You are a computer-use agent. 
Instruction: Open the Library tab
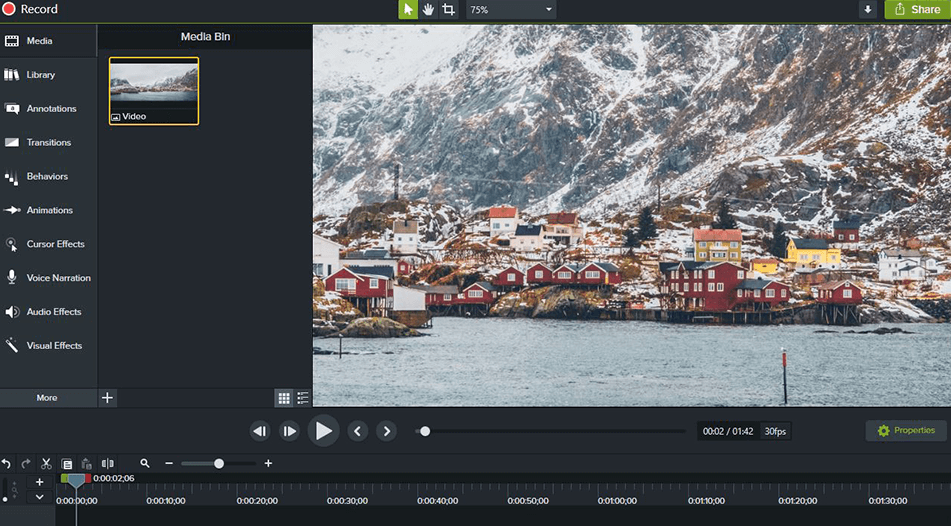[48, 75]
